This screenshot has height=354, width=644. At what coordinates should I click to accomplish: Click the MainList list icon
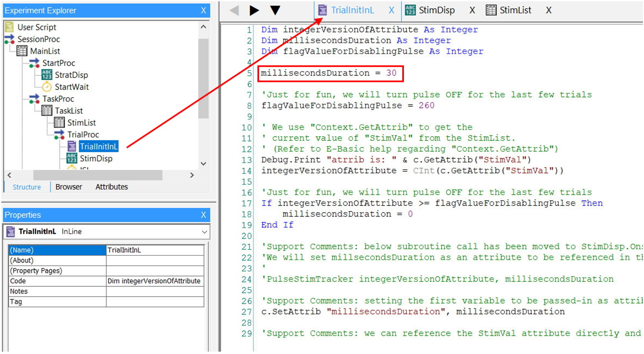[22, 51]
